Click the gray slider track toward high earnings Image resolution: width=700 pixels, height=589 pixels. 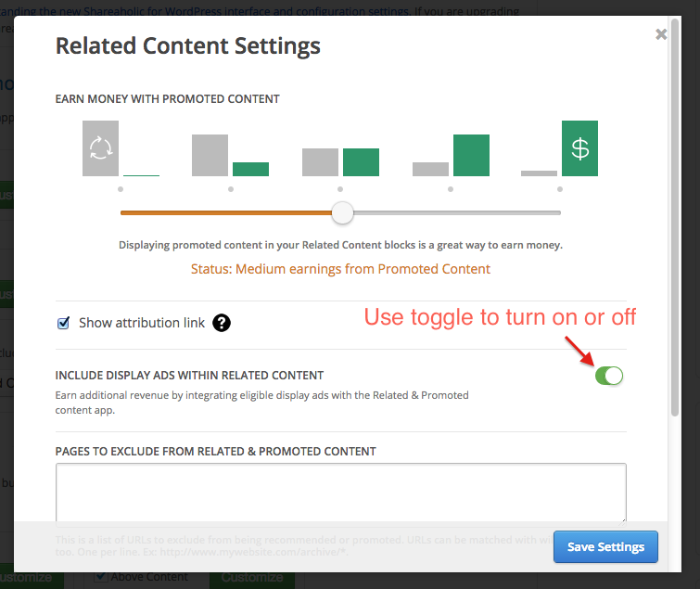pyautogui.click(x=457, y=213)
